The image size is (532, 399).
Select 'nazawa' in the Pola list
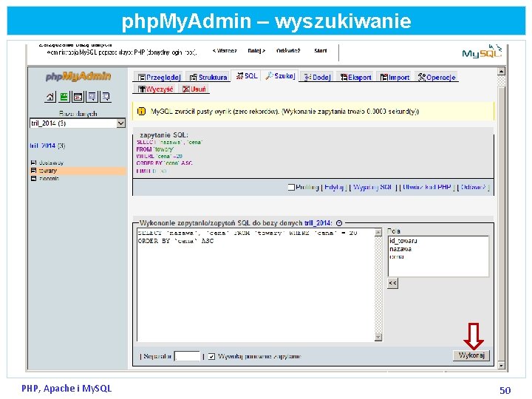pyautogui.click(x=400, y=249)
